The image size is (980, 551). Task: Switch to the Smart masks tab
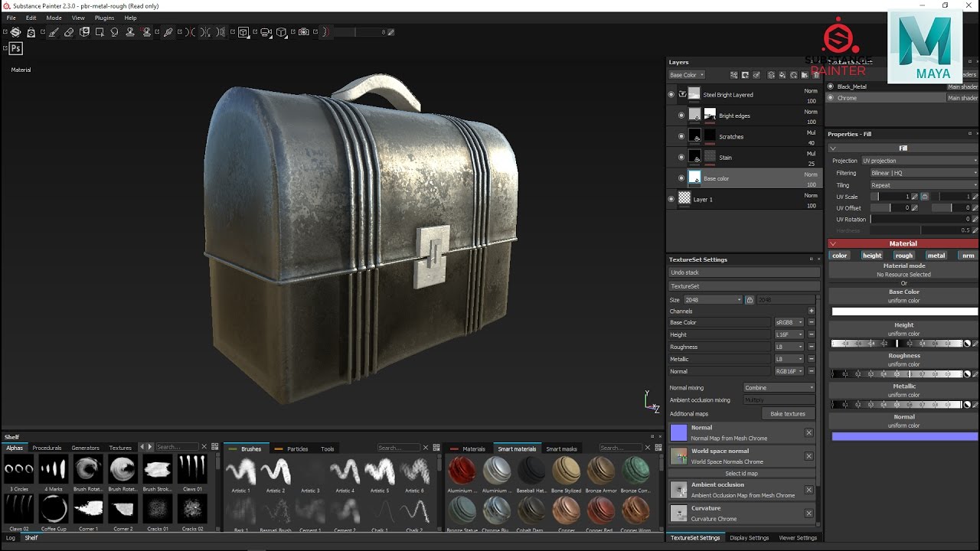click(x=561, y=449)
